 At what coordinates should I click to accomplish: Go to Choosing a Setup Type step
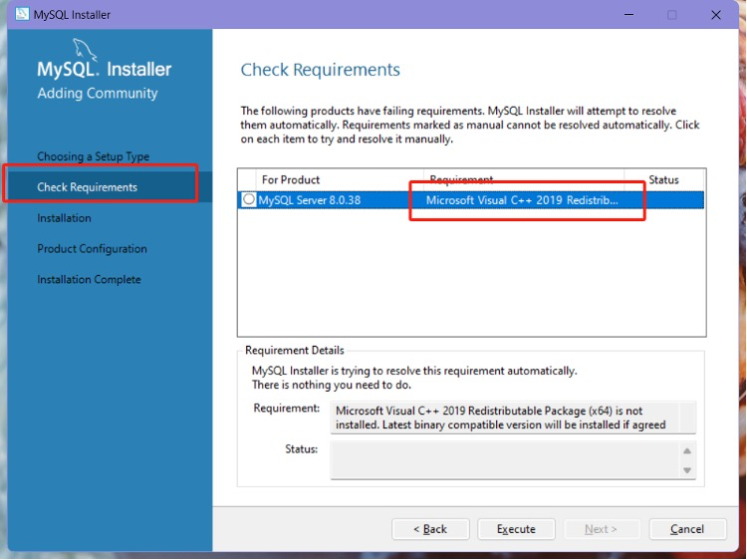93,156
